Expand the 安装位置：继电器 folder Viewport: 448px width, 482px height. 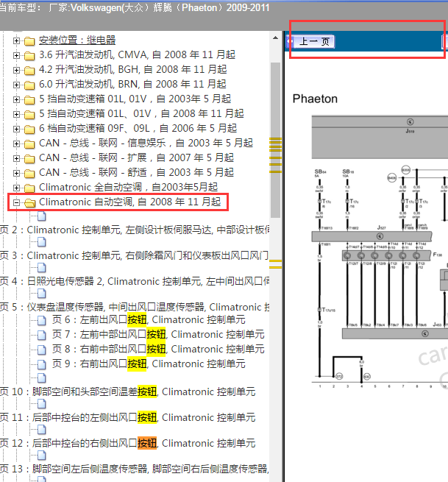point(17,40)
